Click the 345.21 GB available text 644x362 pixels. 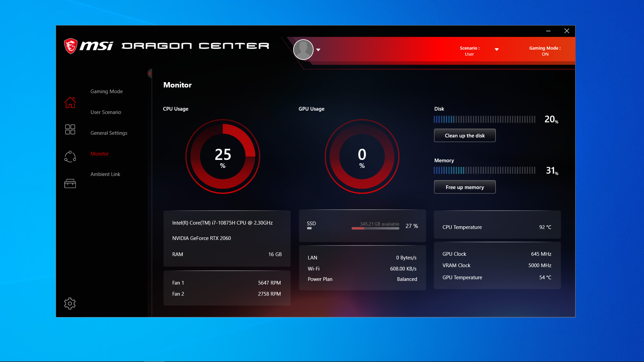point(380,224)
